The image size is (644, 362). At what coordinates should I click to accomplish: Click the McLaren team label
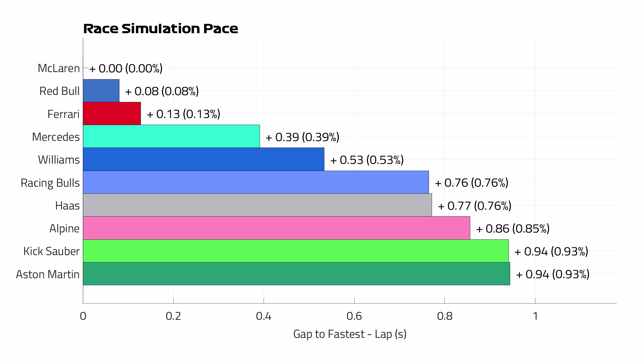[x=59, y=68]
